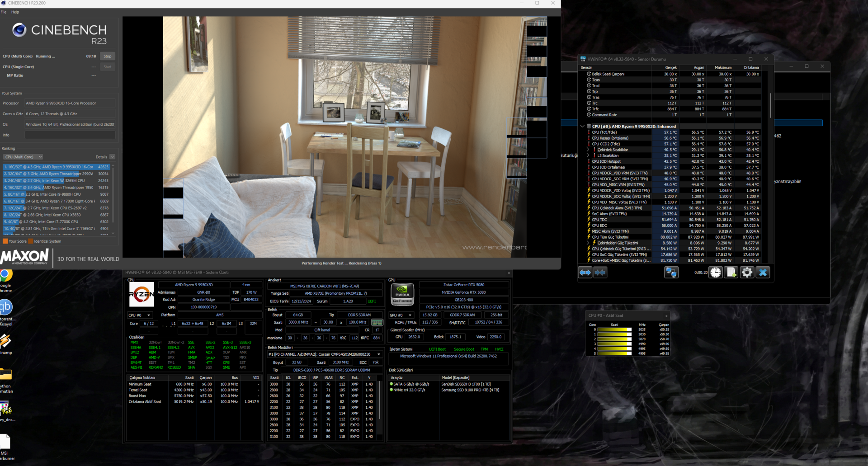Click the Samsung SSD 9100 PRO 4TB entry
The image size is (868, 466).
[x=470, y=390]
